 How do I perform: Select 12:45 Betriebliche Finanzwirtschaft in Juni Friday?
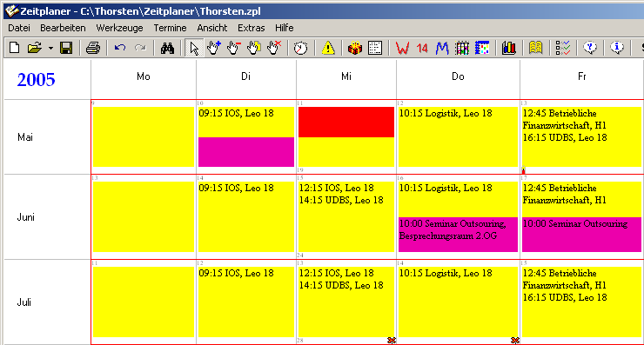click(x=565, y=194)
